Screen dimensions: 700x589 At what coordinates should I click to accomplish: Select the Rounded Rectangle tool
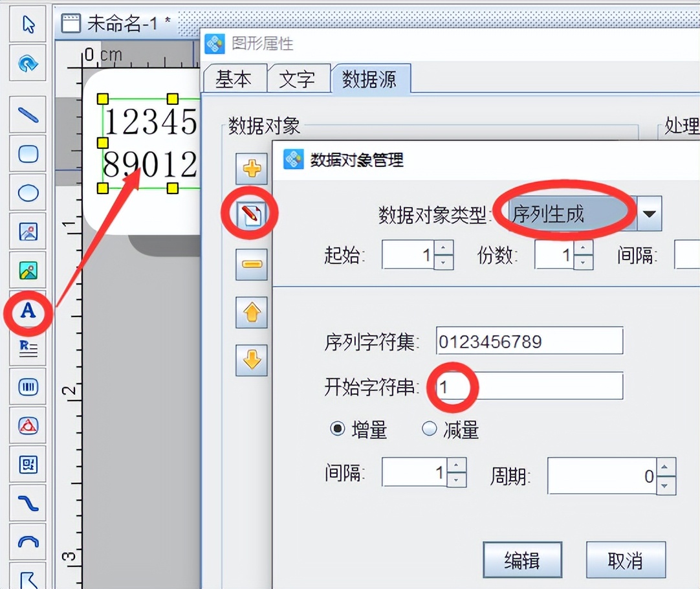tap(27, 153)
